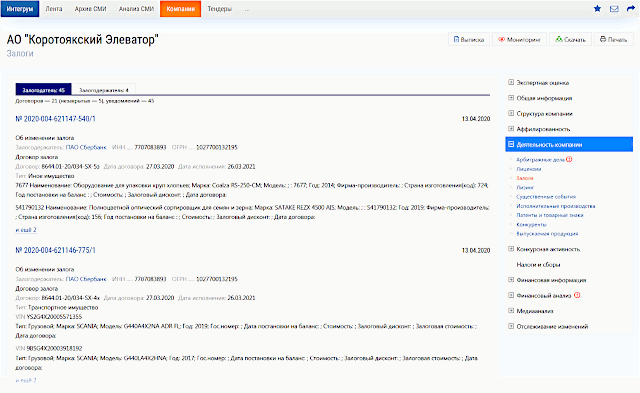The width and height of the screenshot is (640, 393).
Task: Add company to favorites with star icon
Action: (597, 9)
